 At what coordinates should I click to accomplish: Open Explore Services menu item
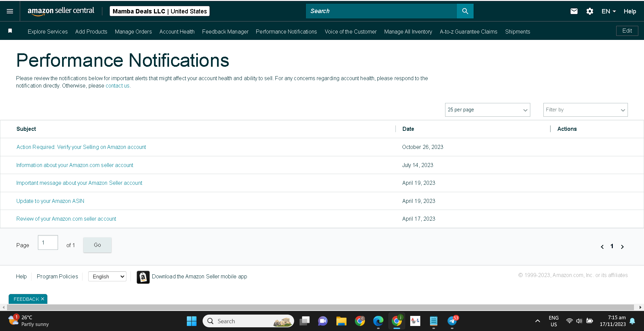point(48,32)
